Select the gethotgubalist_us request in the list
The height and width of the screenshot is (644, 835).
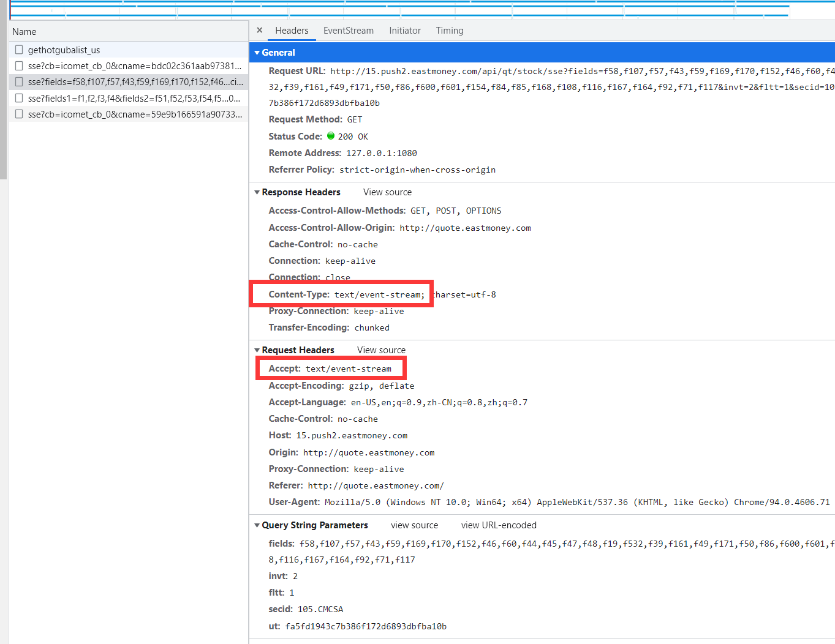62,50
